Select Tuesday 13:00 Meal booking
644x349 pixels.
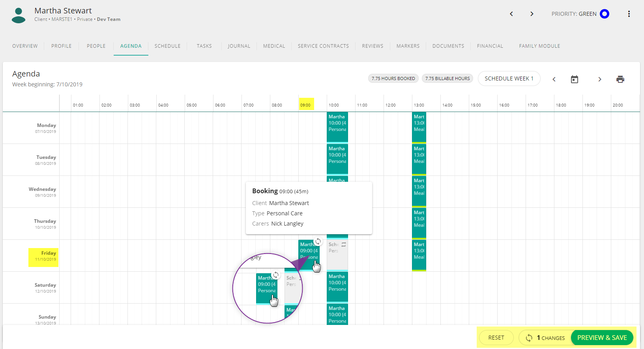(x=419, y=160)
